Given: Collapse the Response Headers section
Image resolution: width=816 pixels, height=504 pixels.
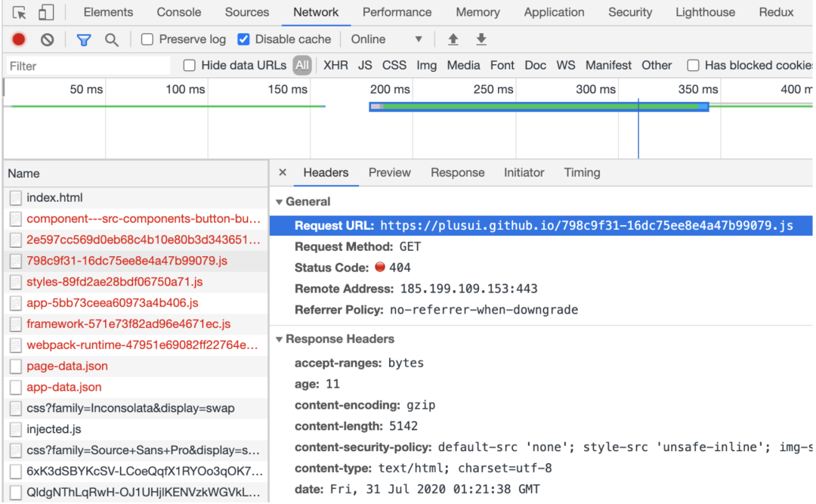Looking at the screenshot, I should click(x=279, y=339).
